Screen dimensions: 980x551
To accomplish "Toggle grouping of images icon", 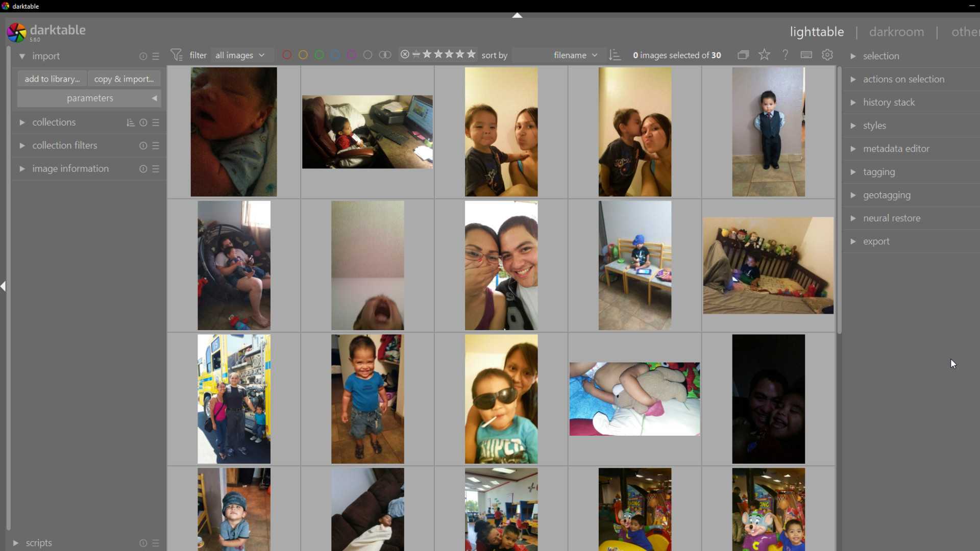I will click(x=743, y=55).
